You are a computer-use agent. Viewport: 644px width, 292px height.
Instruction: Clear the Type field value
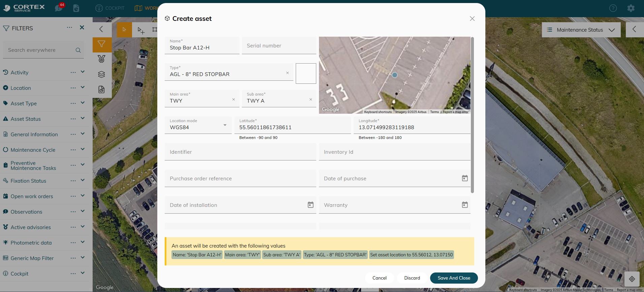click(x=287, y=73)
